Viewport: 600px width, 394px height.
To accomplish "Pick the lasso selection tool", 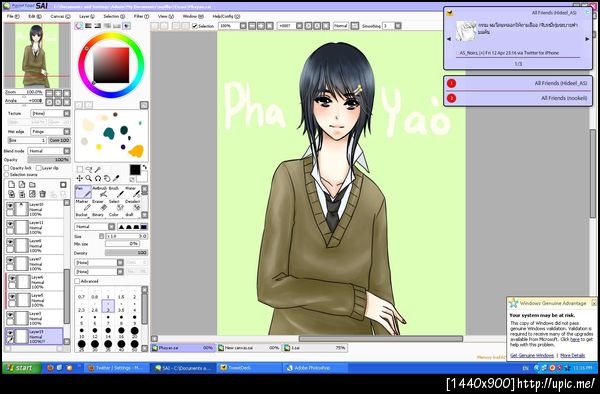I will pyautogui.click(x=89, y=169).
